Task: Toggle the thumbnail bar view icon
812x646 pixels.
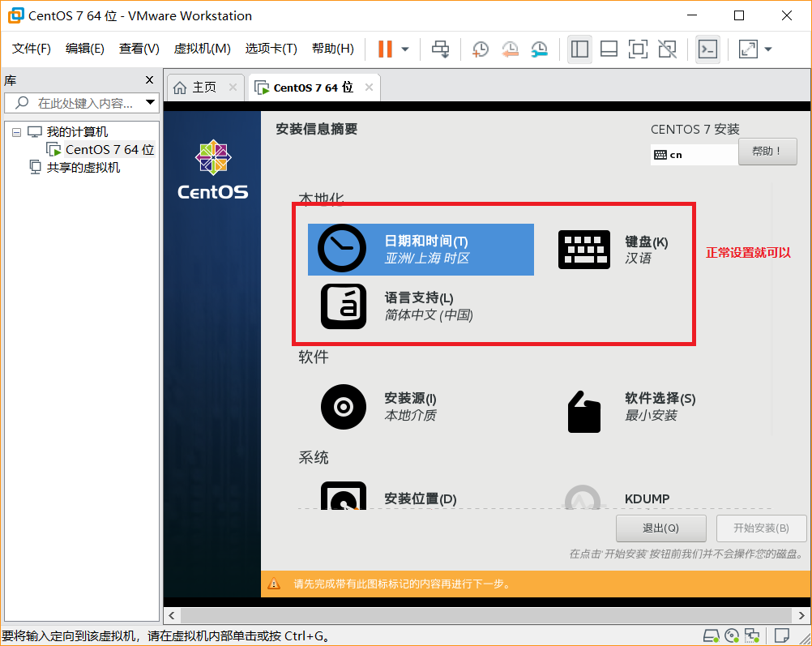Action: coord(609,49)
